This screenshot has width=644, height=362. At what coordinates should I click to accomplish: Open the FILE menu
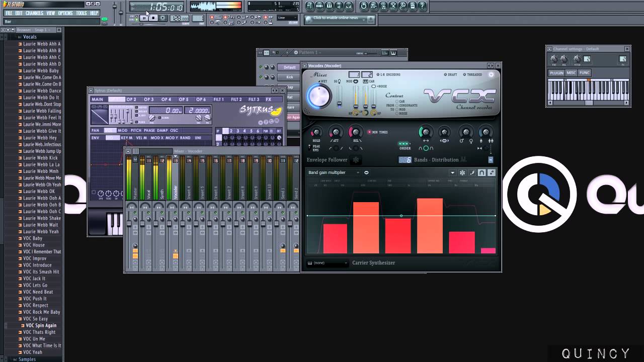tap(9, 13)
